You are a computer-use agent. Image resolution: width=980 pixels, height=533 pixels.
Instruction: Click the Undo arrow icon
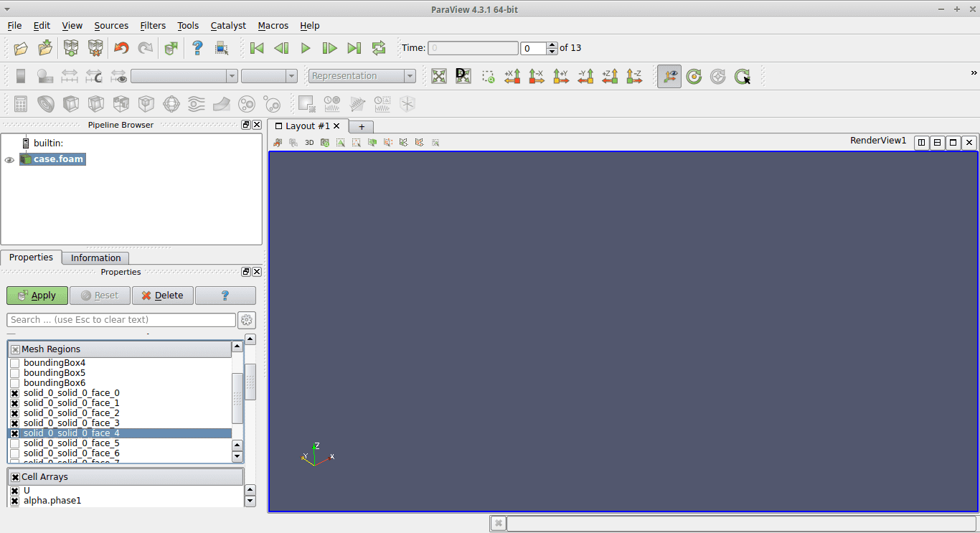(121, 48)
